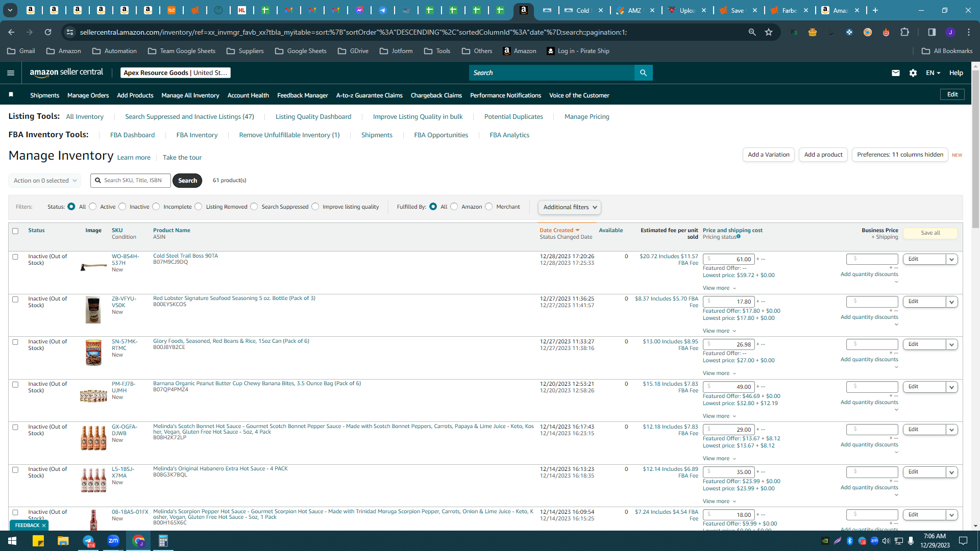Viewport: 980px width, 551px height.
Task: Open the Preferences columns hidden button
Action: [900, 155]
